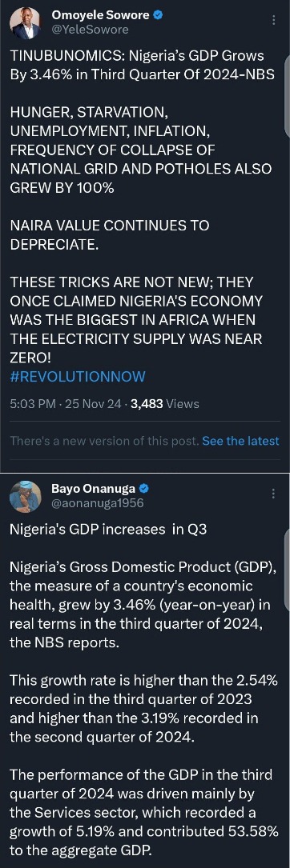Select "Nigeria's GDP increases in Q3" text
The height and width of the screenshot is (868, 290).
(x=108, y=530)
